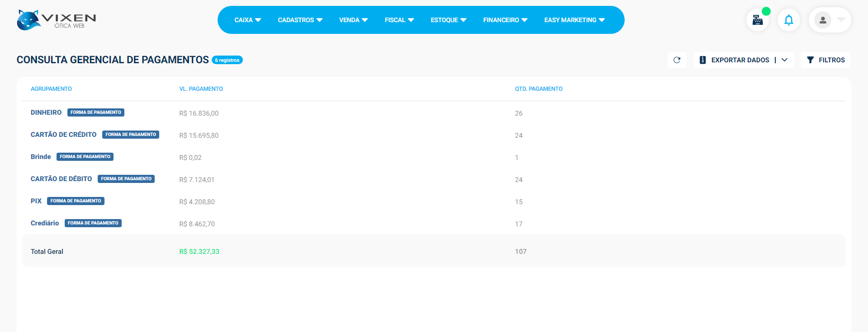Image resolution: width=868 pixels, height=332 pixels.
Task: Expand the VENDA dropdown menu
Action: coord(353,20)
